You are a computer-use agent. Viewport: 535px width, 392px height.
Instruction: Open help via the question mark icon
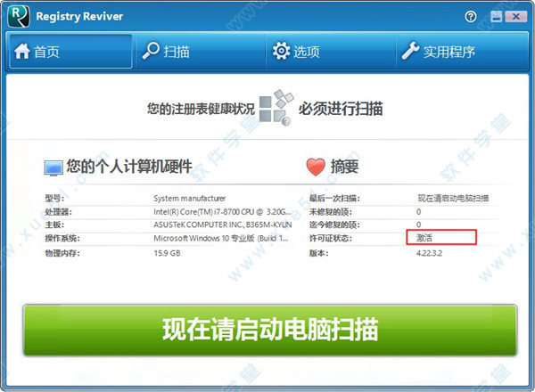tap(471, 16)
